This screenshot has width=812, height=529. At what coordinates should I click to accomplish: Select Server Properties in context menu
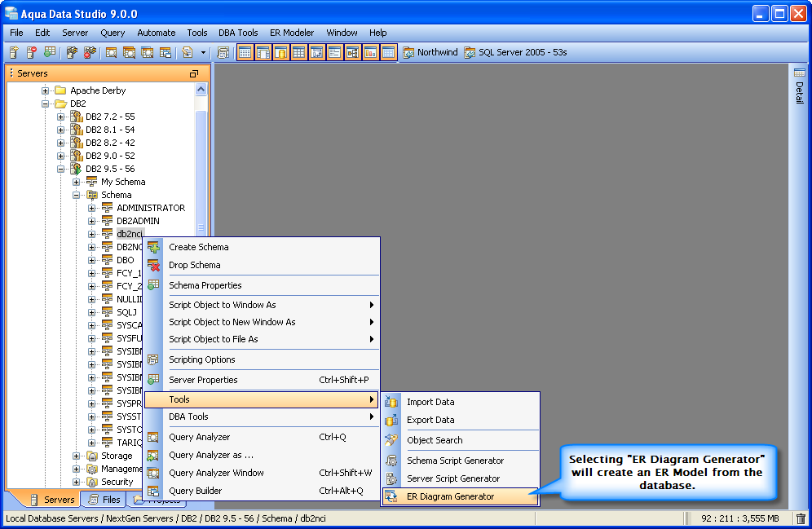(x=262, y=380)
